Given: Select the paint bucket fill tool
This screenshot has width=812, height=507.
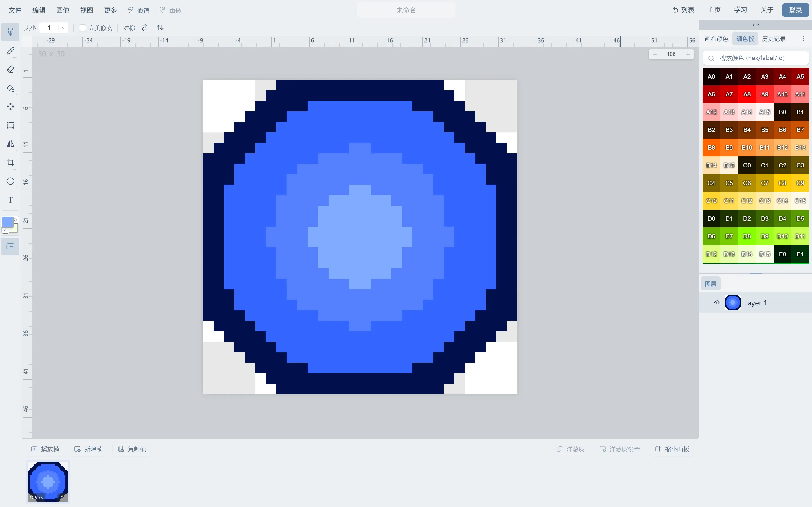Looking at the screenshot, I should click(x=10, y=88).
